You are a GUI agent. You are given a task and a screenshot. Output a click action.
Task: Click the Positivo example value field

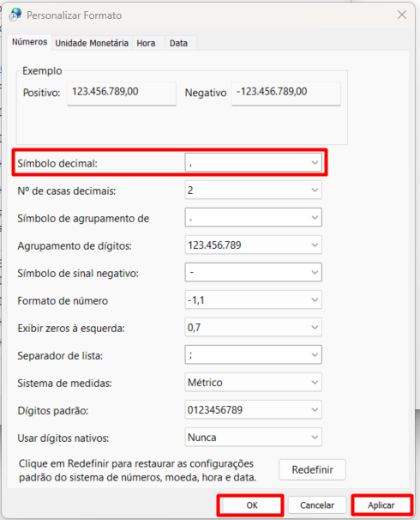click(122, 94)
